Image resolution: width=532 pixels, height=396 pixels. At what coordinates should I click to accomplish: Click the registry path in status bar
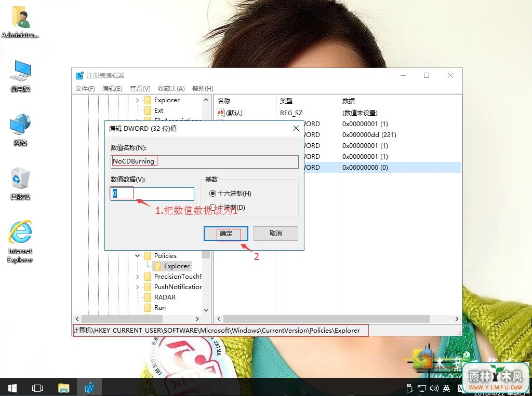pos(217,331)
